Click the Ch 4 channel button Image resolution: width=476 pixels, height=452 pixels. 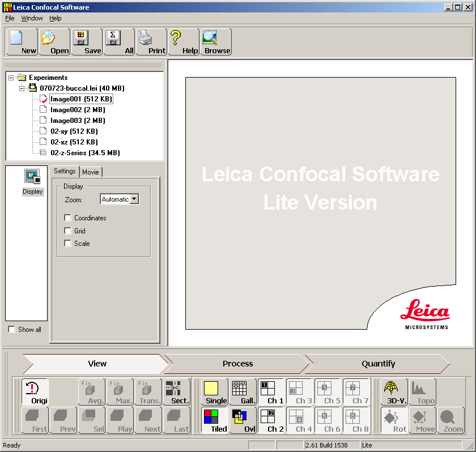point(300,420)
